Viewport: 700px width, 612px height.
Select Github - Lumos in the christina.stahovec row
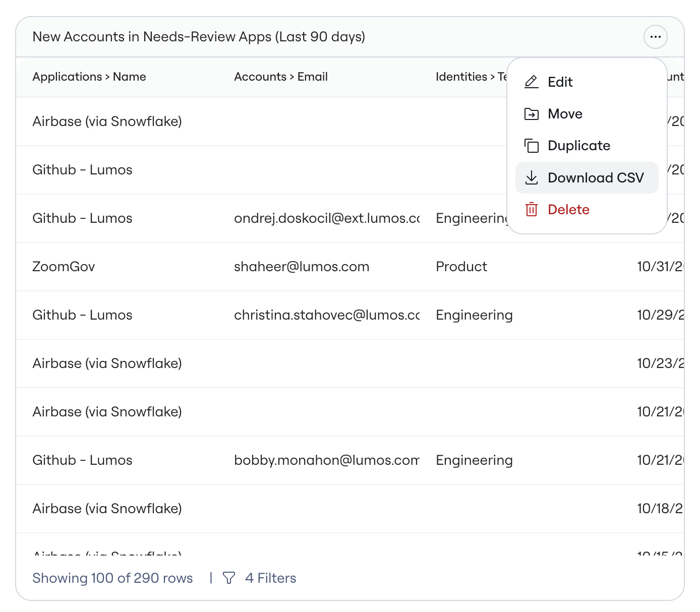[x=82, y=315]
